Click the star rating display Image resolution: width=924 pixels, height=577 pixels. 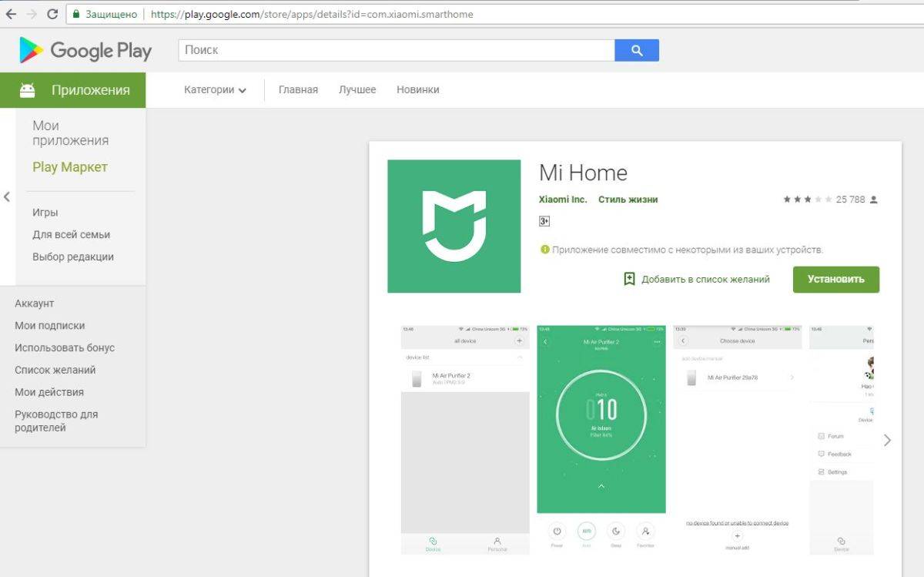pos(807,200)
